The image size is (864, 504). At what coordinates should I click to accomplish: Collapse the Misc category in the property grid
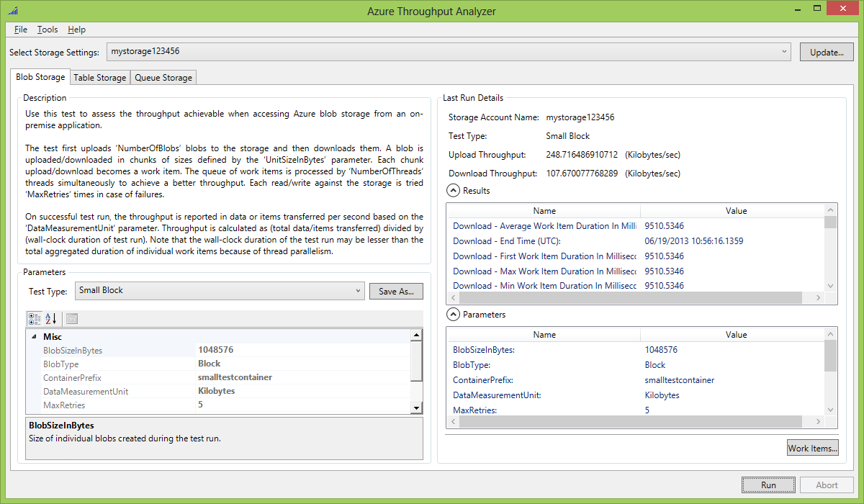[34, 336]
